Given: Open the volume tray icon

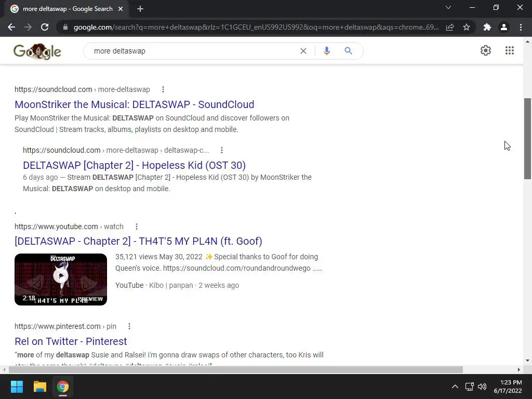Looking at the screenshot, I should pos(482,387).
